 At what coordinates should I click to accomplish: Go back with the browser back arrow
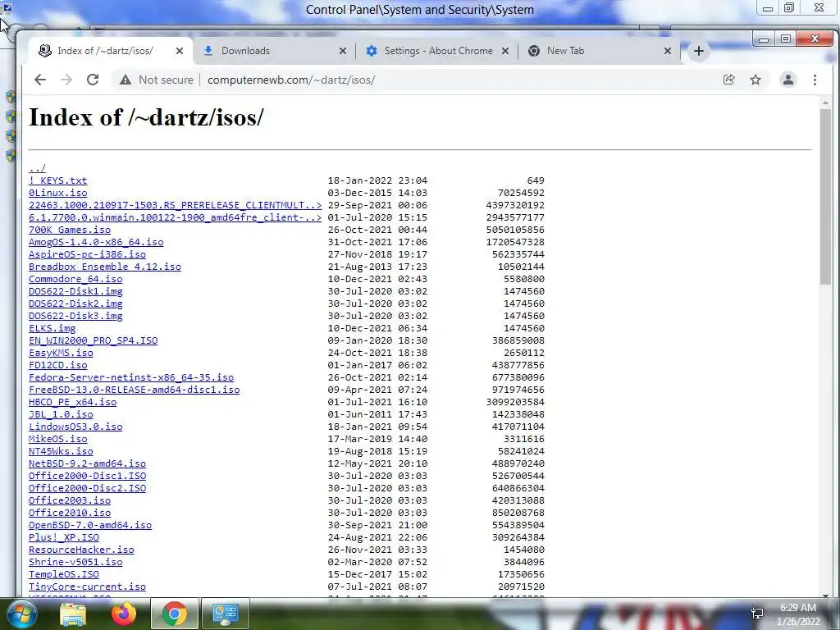click(x=40, y=80)
